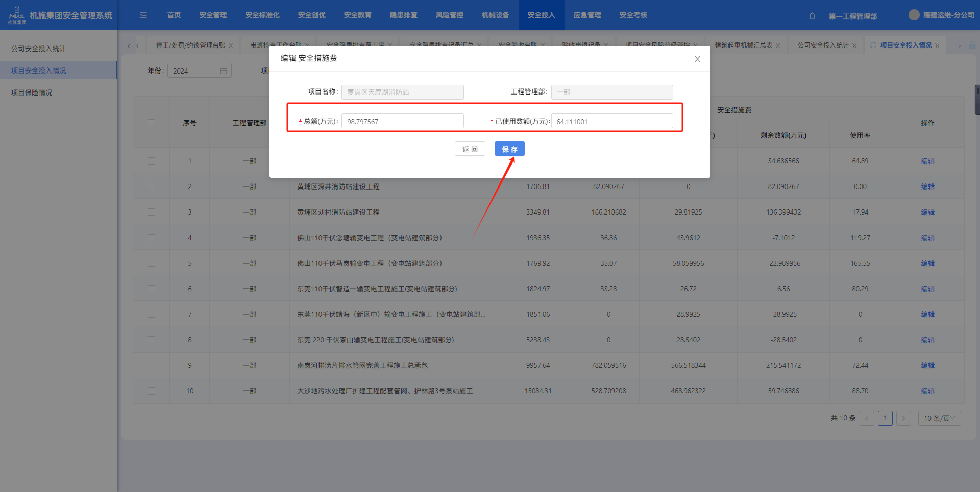Close the 建筑起重机械汇总表 tab
The width and height of the screenshot is (980, 492).
[778, 46]
